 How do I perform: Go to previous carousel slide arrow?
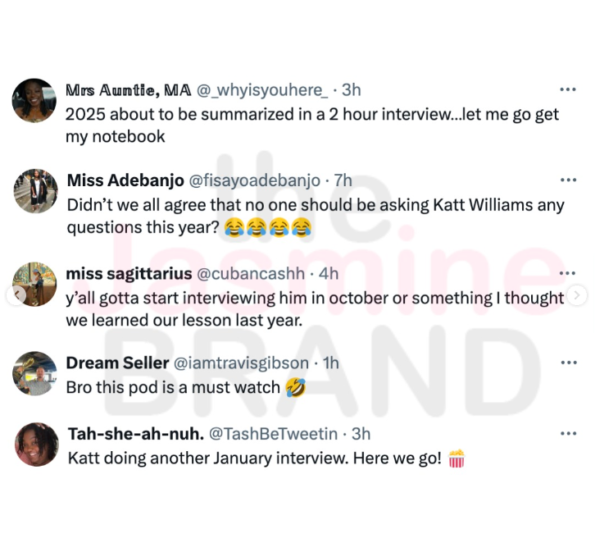click(x=16, y=295)
